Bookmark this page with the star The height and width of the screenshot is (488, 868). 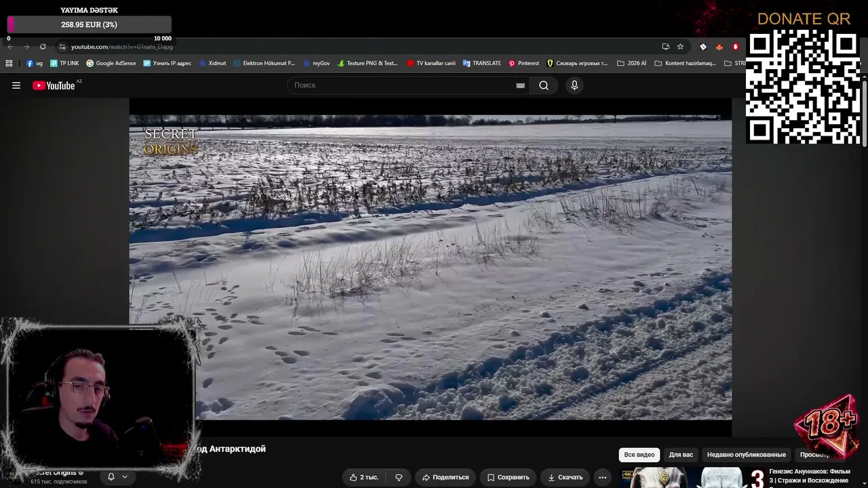coord(680,47)
